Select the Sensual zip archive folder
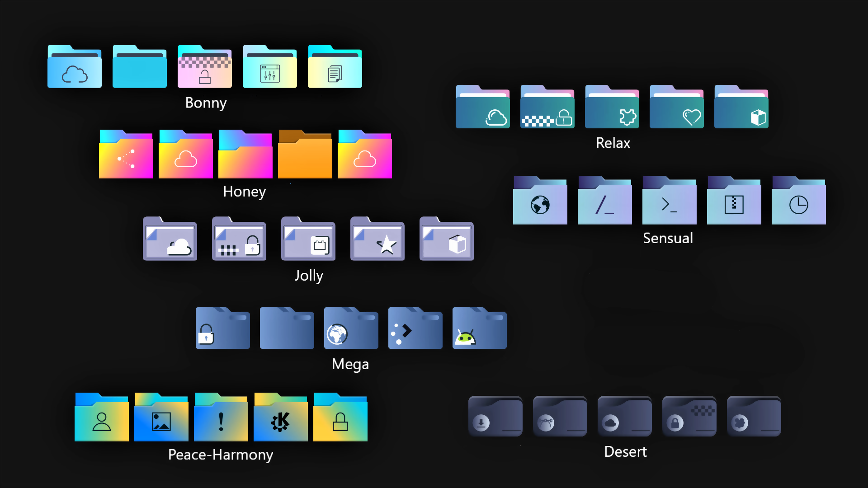This screenshot has width=868, height=488. click(x=733, y=201)
